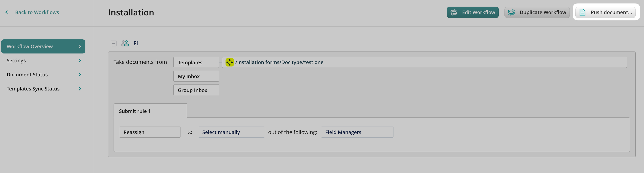Open the Reassign action dropdown

click(x=149, y=132)
